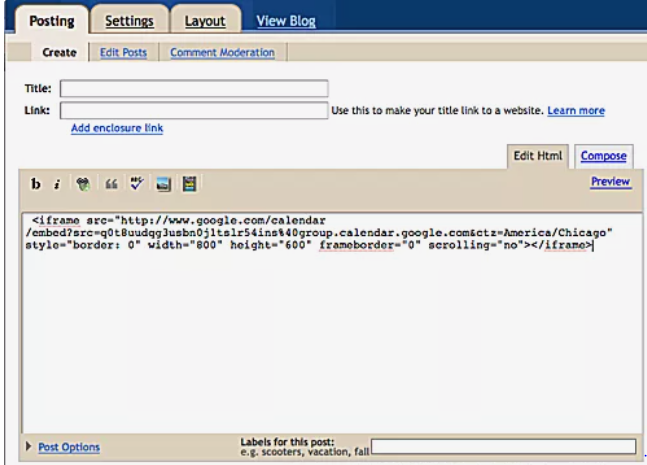
Task: Click the insert link icon
Action: [x=84, y=184]
